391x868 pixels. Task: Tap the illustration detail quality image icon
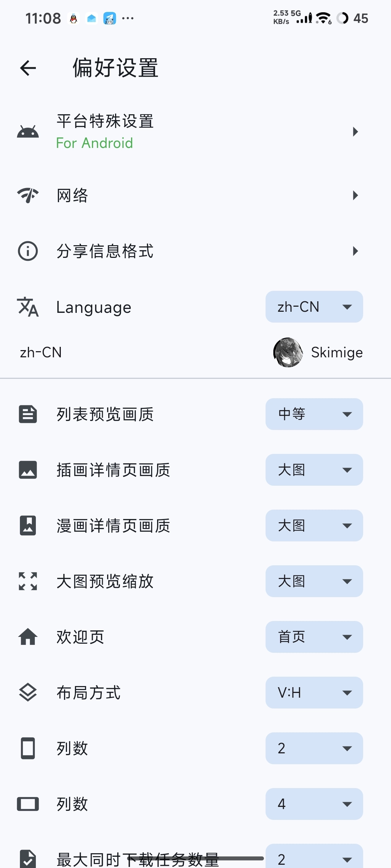click(28, 470)
